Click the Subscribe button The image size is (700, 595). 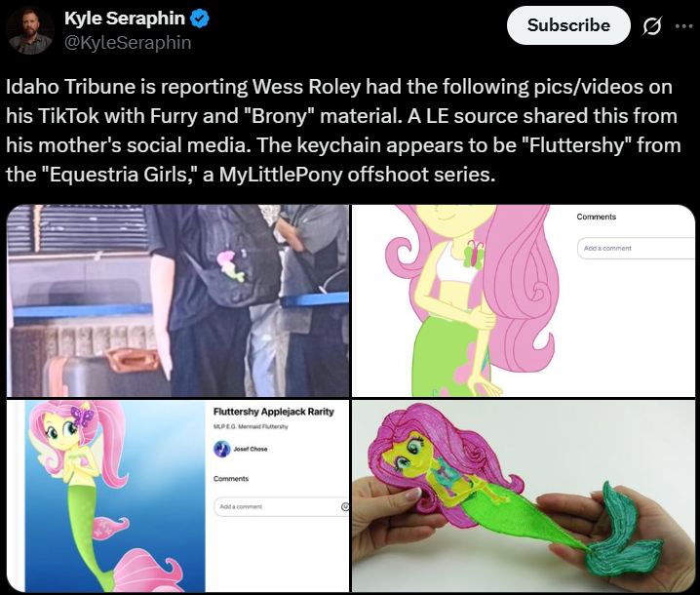coord(568,25)
